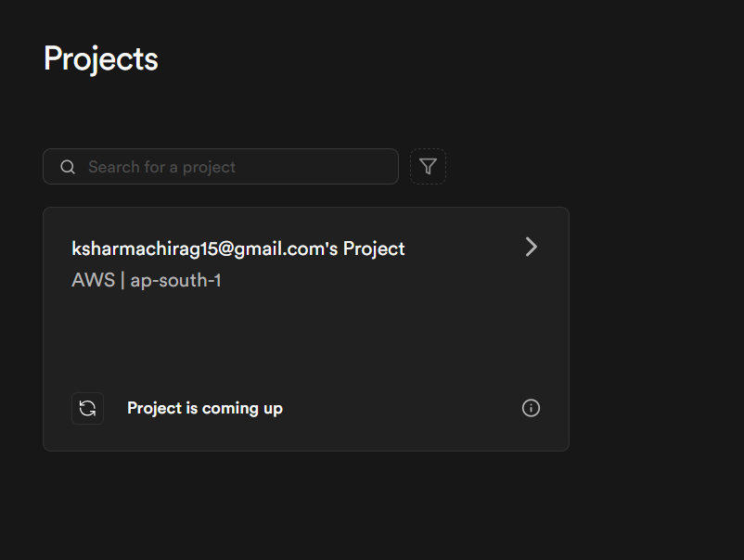This screenshot has width=744, height=560.
Task: Click the pipe separator between AWS and region
Action: (122, 280)
